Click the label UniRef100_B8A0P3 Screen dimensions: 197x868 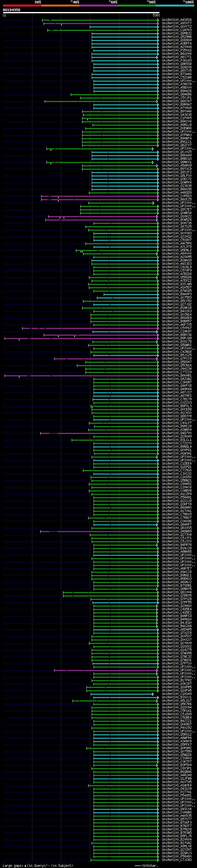pyautogui.click(x=176, y=294)
